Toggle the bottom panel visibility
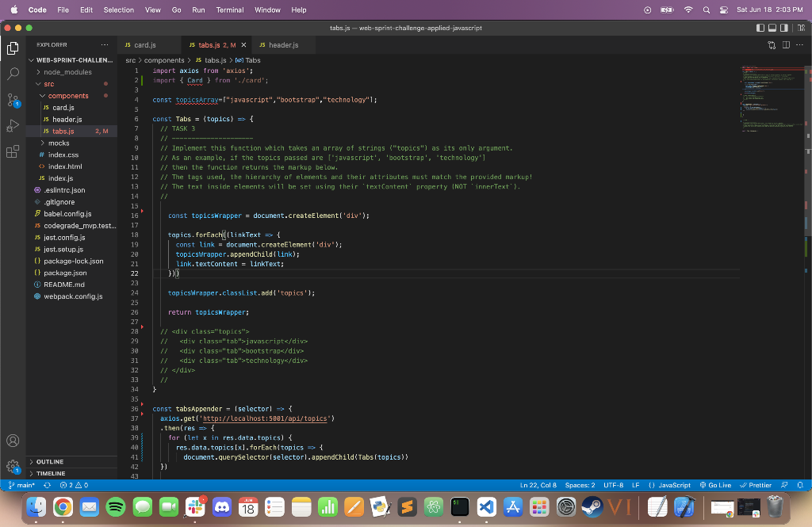The height and width of the screenshot is (527, 812). 774,28
